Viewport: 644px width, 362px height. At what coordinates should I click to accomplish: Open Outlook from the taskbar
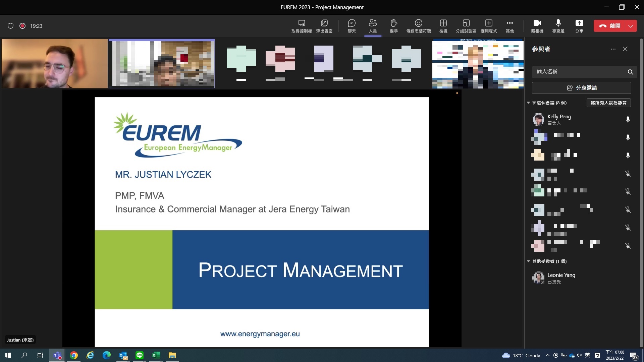pyautogui.click(x=123, y=355)
